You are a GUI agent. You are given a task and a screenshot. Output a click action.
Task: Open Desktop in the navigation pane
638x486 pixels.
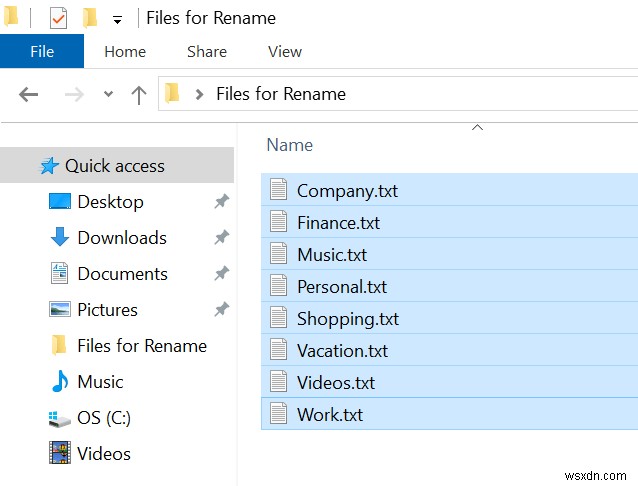click(x=110, y=202)
